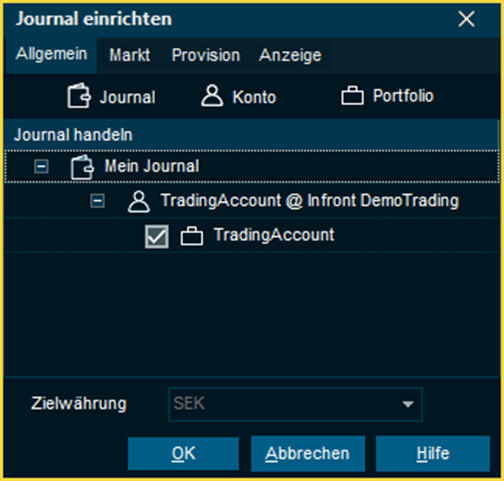Open Hilfe button for help

click(433, 453)
